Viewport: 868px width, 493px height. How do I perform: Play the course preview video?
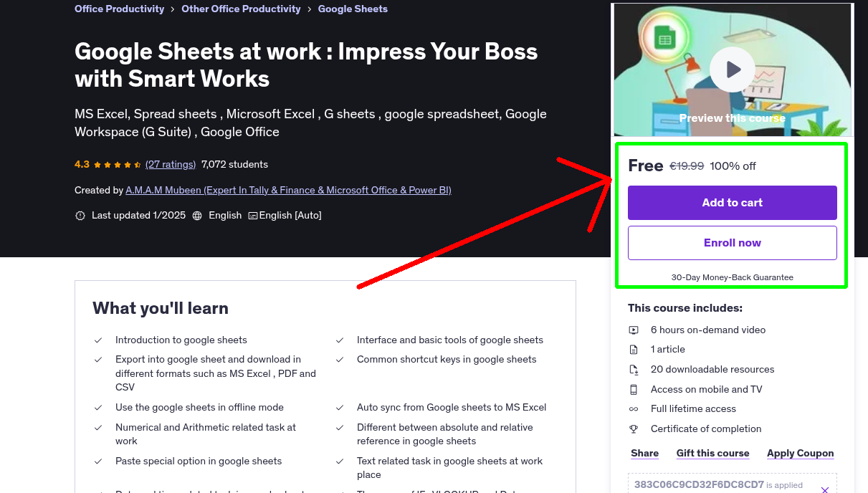[733, 70]
